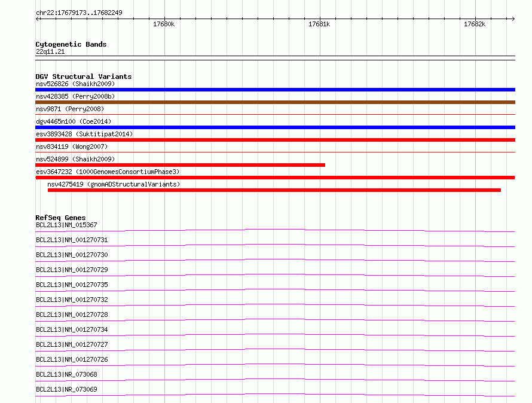
Task: Click the right arrow of the ruler
Action: pos(513,19)
